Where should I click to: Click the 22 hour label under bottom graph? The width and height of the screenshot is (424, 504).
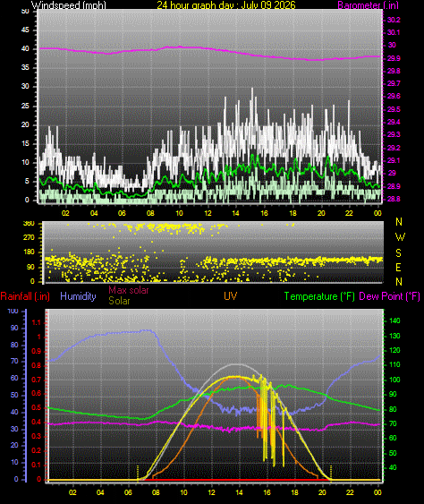coord(350,492)
